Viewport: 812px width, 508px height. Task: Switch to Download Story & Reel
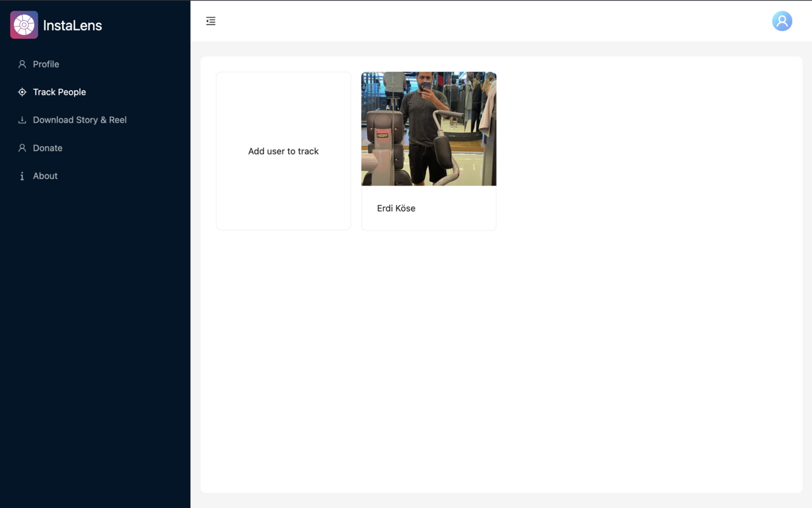(79, 120)
